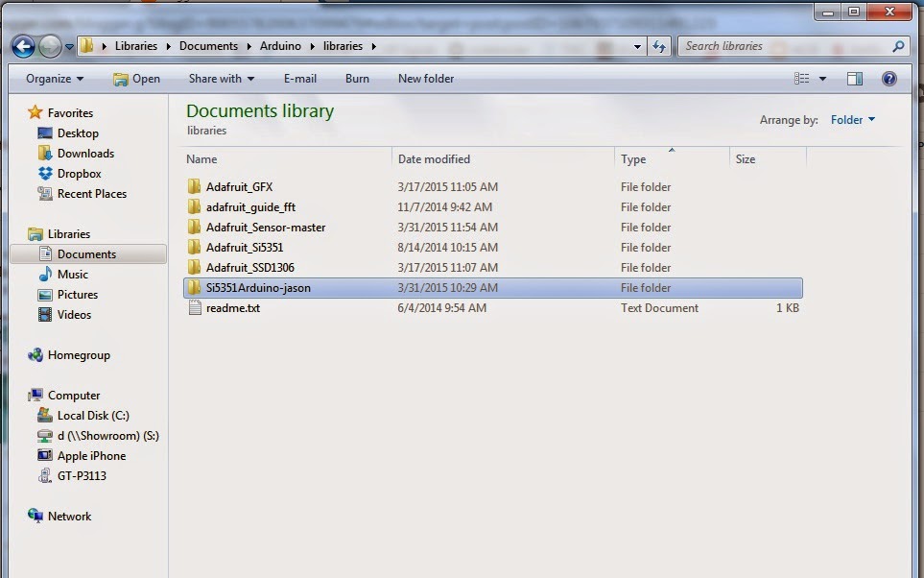Click date 3/31/2015 11:54 AM
Screen dimensions: 924x578
[x=447, y=227]
